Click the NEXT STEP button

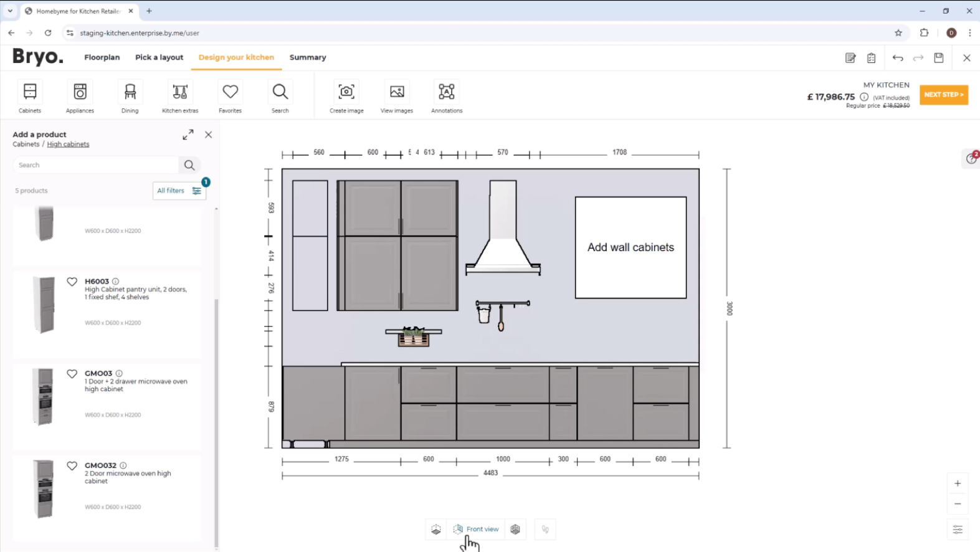944,95
